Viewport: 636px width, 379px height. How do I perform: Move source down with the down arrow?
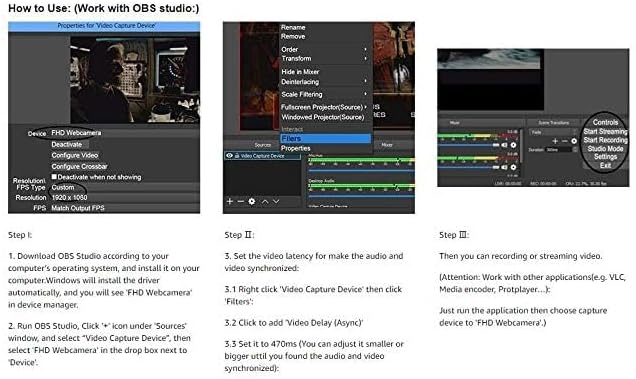click(x=276, y=201)
